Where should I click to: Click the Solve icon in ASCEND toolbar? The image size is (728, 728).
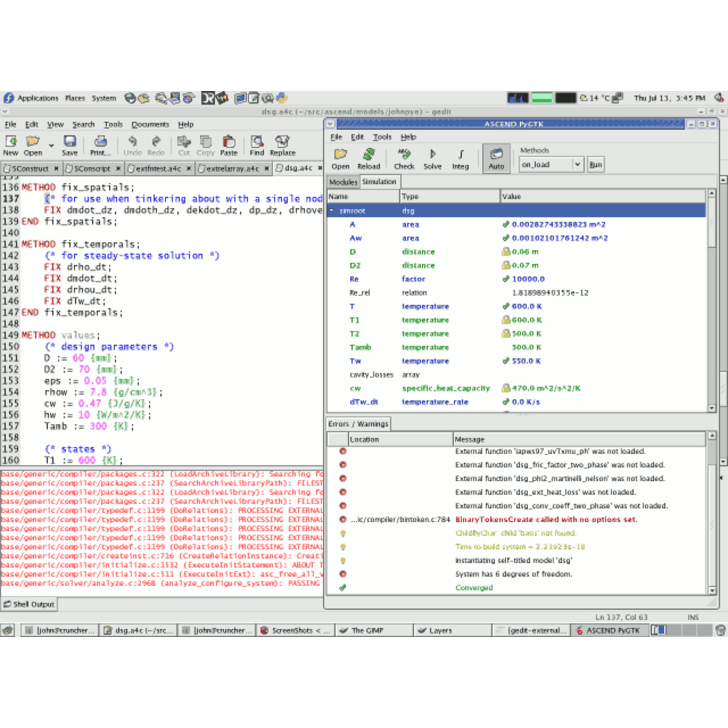tap(432, 158)
